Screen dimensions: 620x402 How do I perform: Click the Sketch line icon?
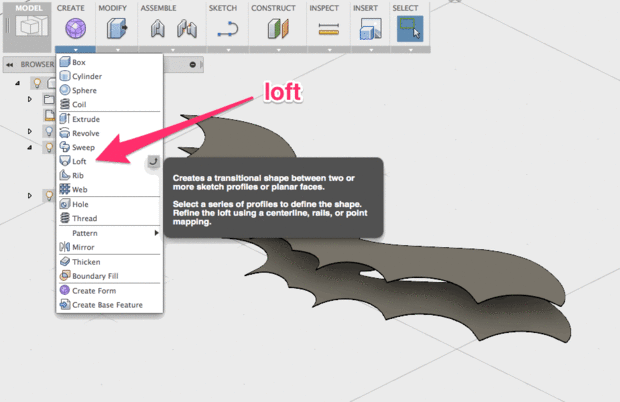coord(228,29)
